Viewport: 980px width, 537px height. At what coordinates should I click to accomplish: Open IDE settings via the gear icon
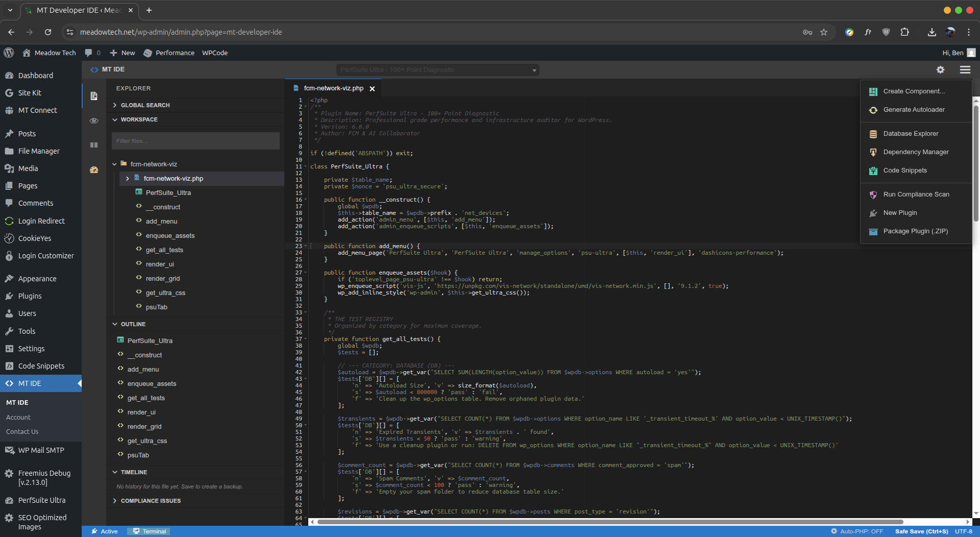[x=941, y=70]
